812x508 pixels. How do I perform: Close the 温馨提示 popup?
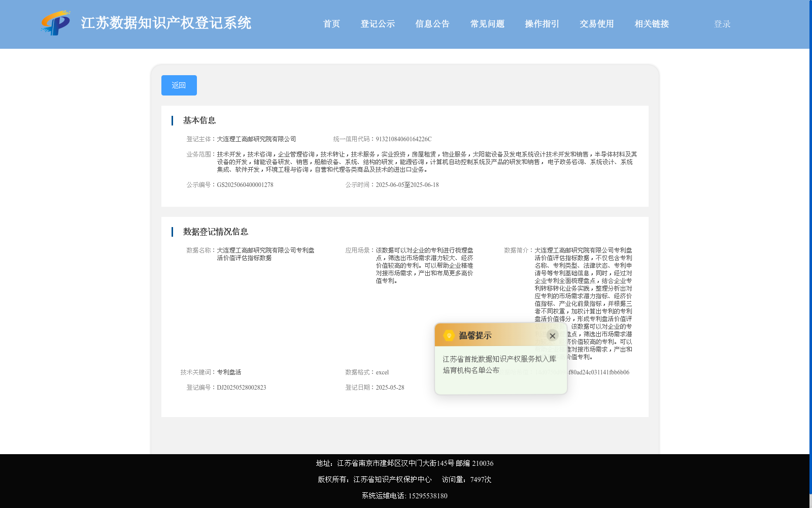[553, 336]
